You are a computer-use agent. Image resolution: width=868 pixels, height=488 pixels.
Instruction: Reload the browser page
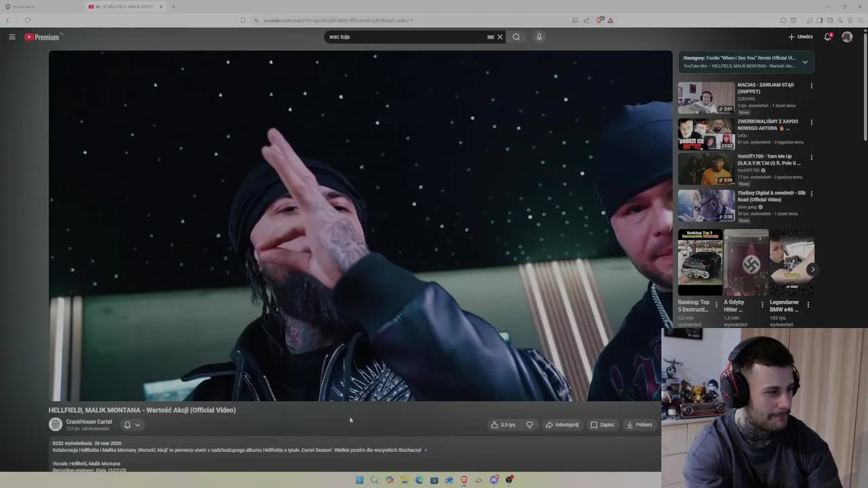click(x=27, y=20)
